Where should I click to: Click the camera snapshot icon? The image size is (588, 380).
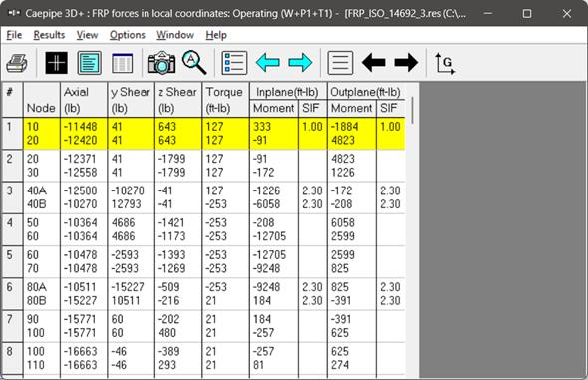[161, 63]
